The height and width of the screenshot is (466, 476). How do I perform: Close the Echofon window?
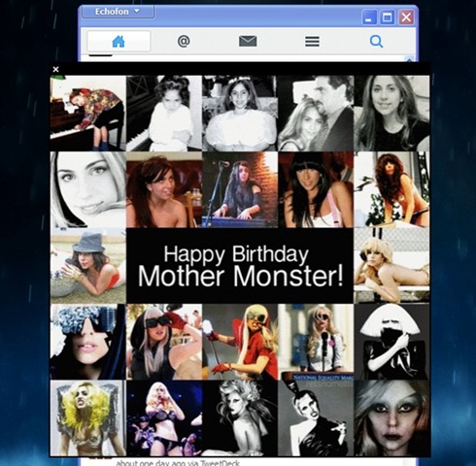406,17
